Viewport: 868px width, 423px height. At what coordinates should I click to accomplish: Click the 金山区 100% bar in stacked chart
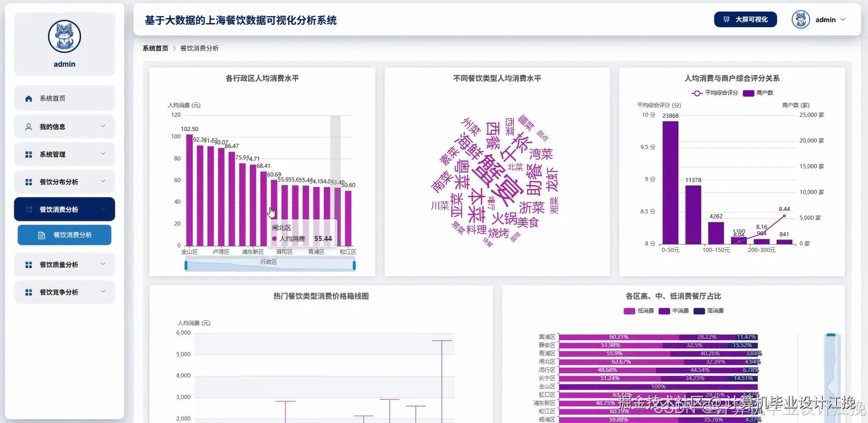658,386
